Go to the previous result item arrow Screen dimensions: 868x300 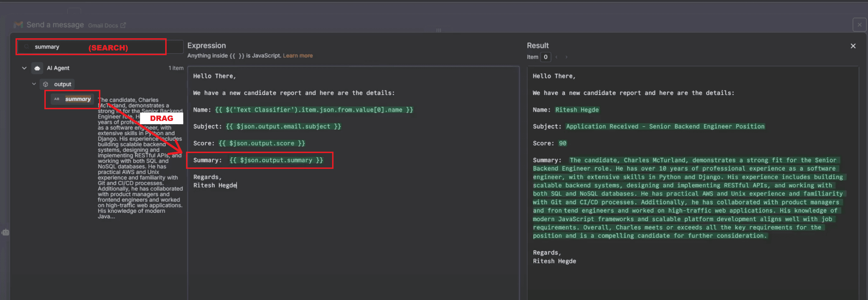tap(556, 57)
